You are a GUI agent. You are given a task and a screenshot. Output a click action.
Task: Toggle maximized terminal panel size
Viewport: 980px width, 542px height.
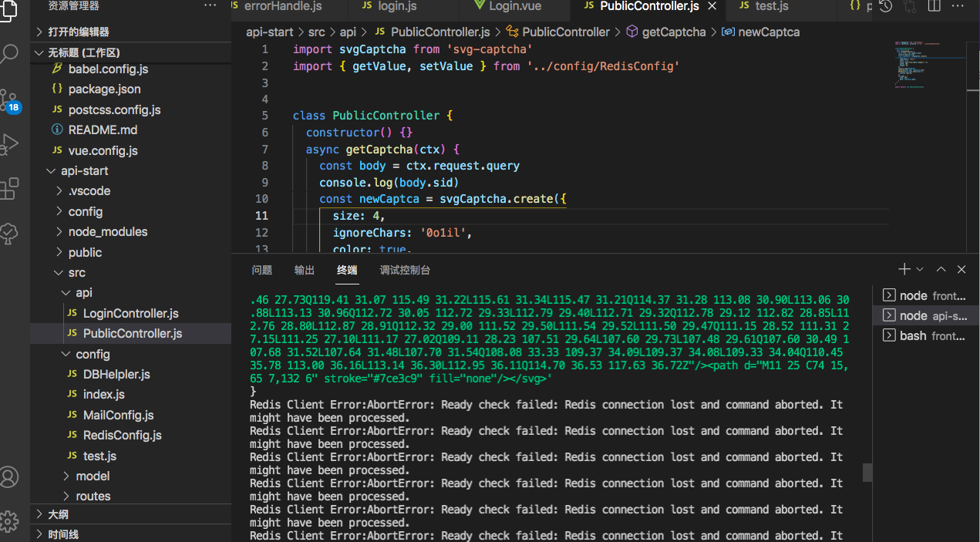pyautogui.click(x=941, y=269)
